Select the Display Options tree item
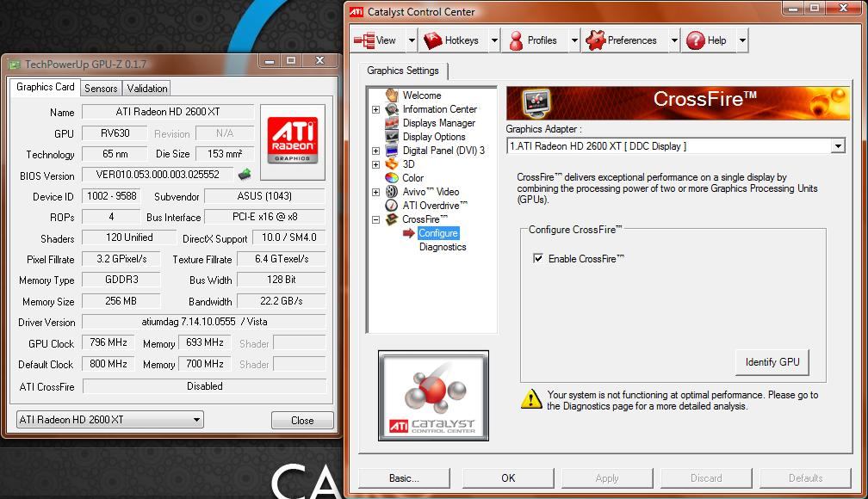The image size is (868, 499). tap(434, 137)
